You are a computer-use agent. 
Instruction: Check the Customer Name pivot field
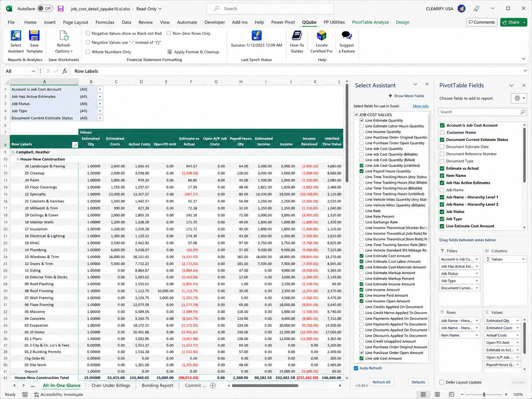[442, 132]
